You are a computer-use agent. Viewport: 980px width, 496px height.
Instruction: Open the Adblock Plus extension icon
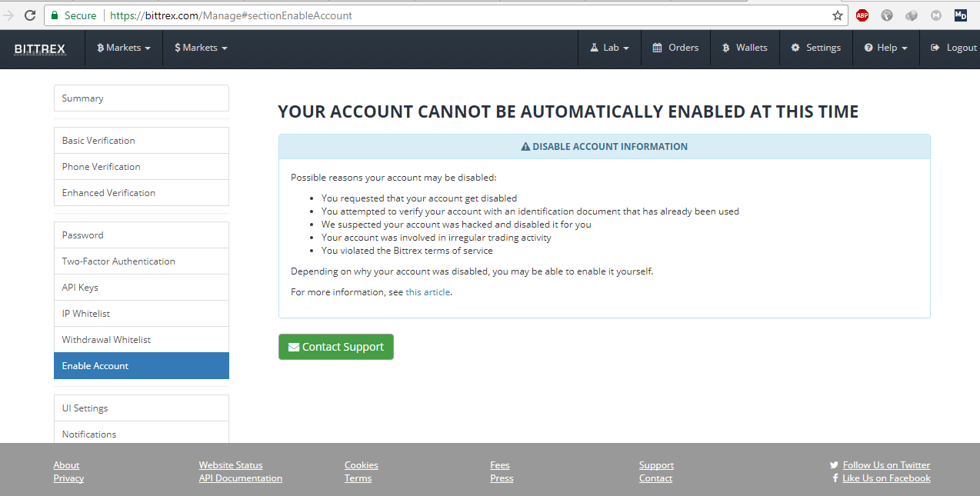coord(862,15)
